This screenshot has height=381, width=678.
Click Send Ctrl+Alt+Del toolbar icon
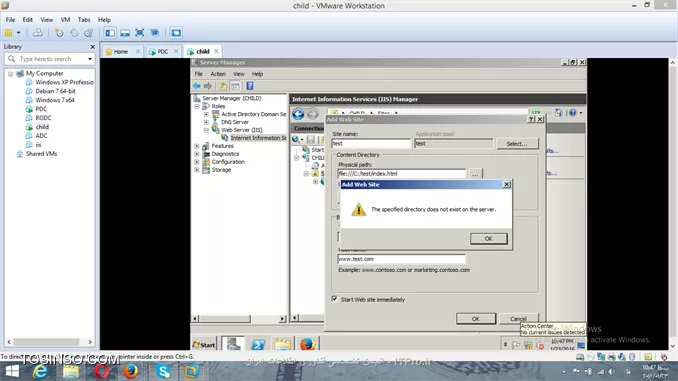pos(38,32)
